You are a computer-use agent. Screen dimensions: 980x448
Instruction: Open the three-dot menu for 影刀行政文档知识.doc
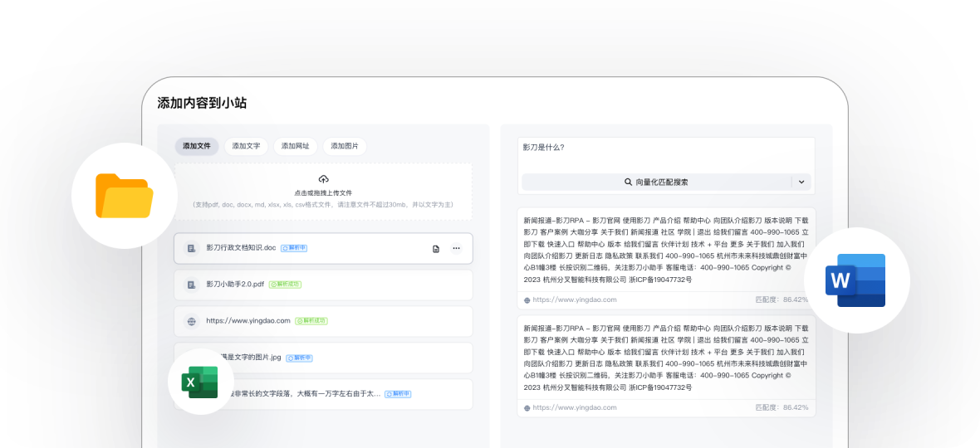tap(456, 248)
